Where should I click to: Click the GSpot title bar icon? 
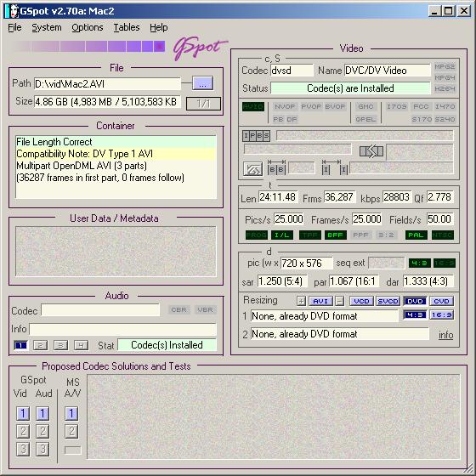pos(12,11)
